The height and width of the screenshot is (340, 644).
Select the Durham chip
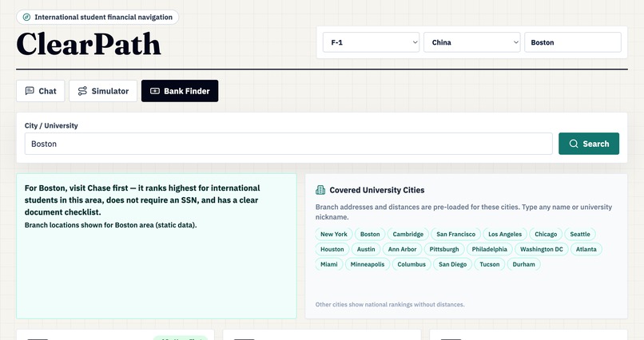[523, 264]
